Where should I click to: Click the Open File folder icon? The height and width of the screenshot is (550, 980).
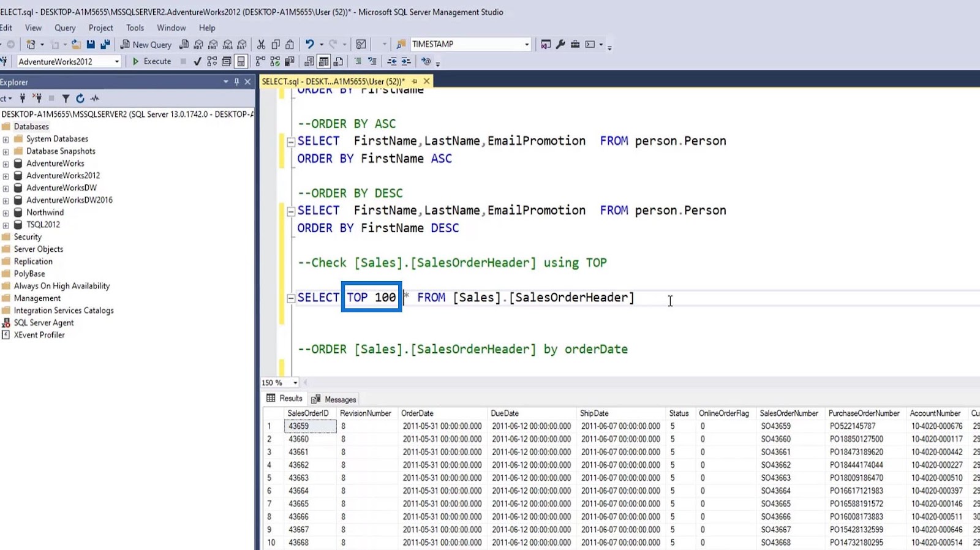pyautogui.click(x=76, y=44)
